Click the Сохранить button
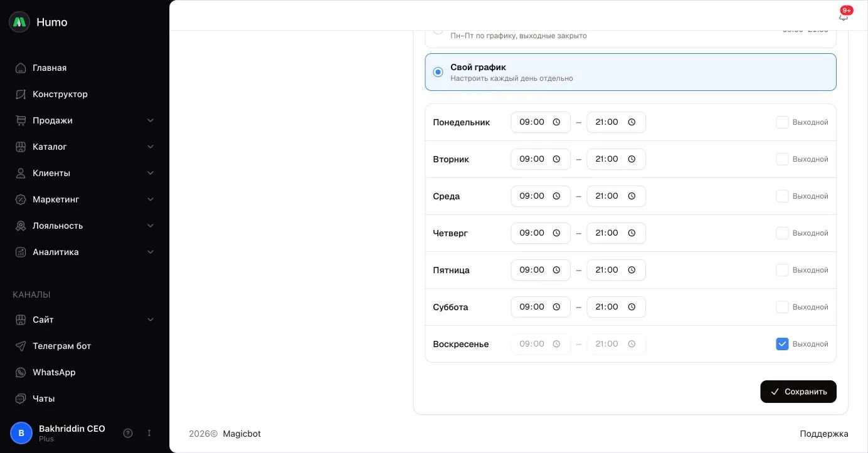Viewport: 868px width, 453px height. [x=798, y=392]
